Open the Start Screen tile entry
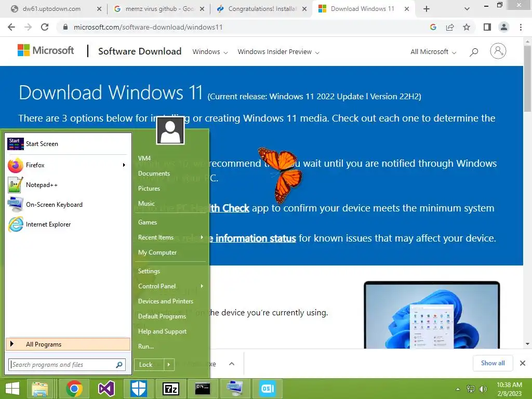The height and width of the screenshot is (399, 532). [x=68, y=144]
